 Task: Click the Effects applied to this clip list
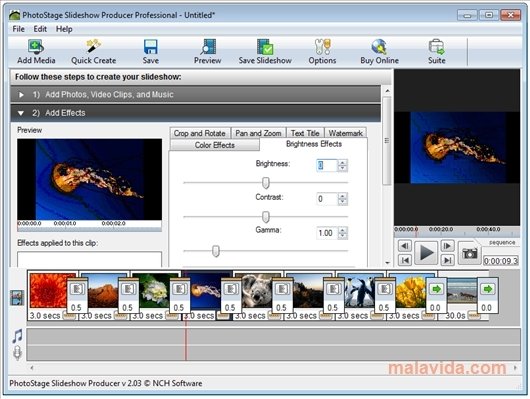pos(90,259)
